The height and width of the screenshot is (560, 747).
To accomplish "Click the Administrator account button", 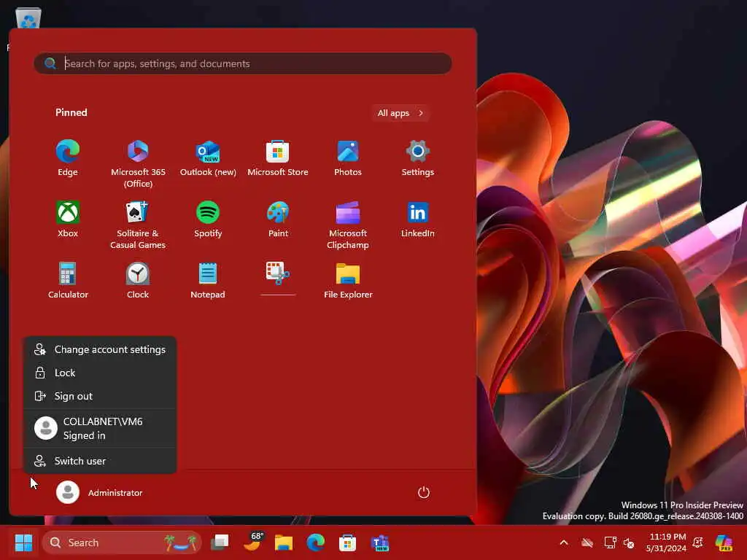I will click(x=99, y=492).
